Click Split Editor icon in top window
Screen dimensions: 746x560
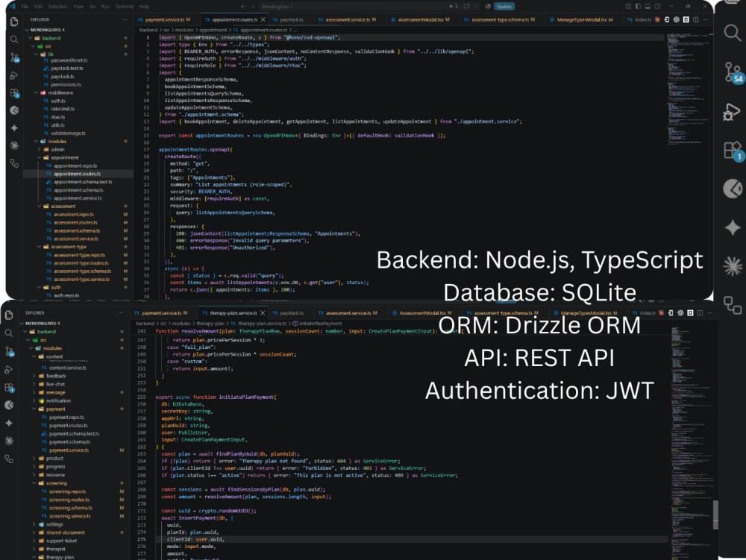[x=695, y=19]
